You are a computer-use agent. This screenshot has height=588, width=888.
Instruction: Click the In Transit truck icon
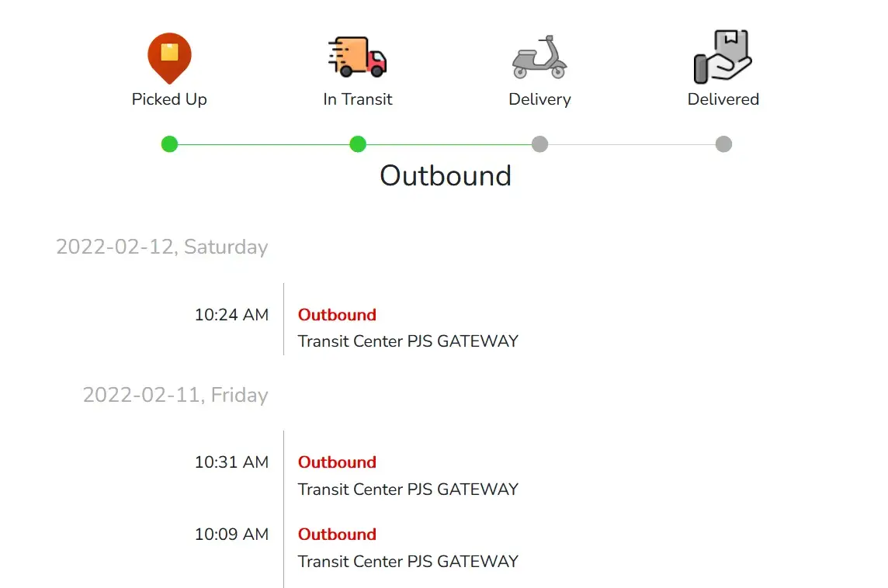point(357,57)
